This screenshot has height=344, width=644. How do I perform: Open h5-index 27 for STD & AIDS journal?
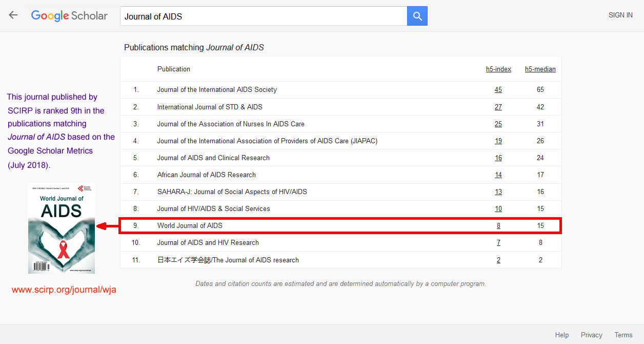click(x=498, y=107)
